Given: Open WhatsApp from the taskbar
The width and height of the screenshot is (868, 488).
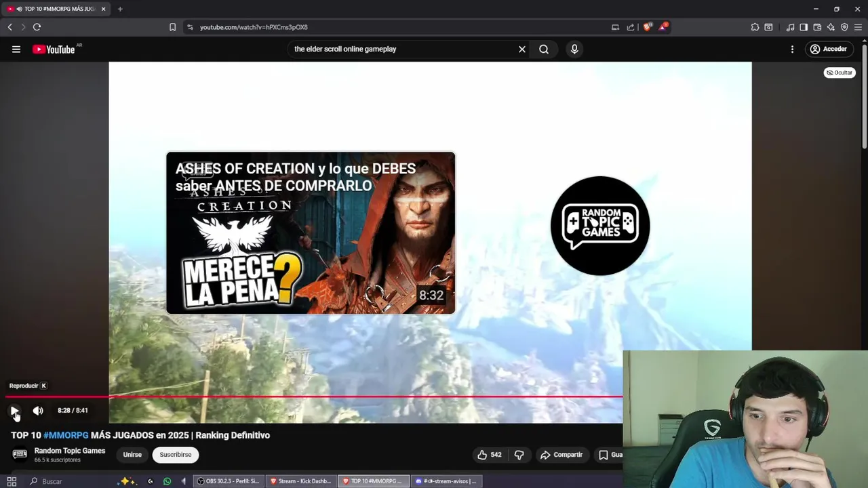Looking at the screenshot, I should 167,481.
